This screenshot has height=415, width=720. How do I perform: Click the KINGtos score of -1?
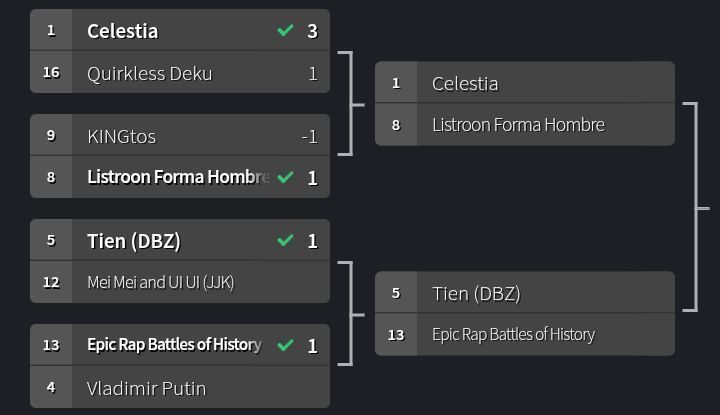(x=309, y=136)
